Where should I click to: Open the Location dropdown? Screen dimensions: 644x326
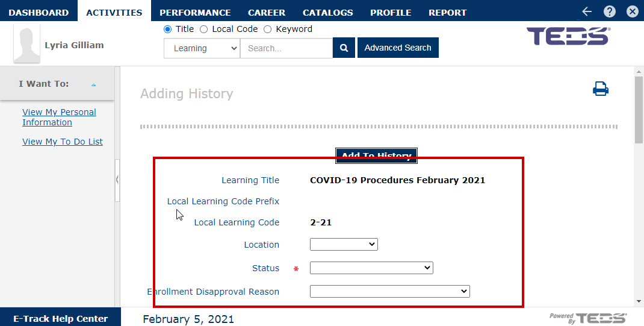pyautogui.click(x=344, y=245)
